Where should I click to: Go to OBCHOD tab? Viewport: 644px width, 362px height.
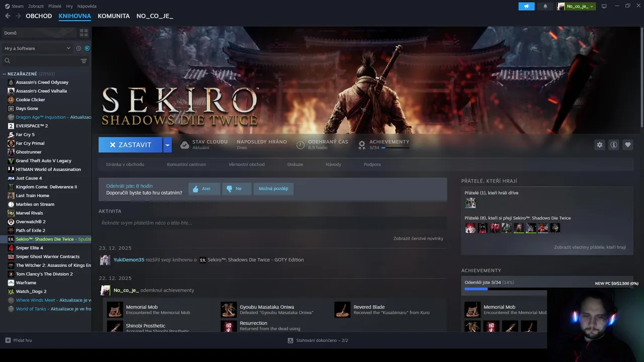[x=39, y=16]
